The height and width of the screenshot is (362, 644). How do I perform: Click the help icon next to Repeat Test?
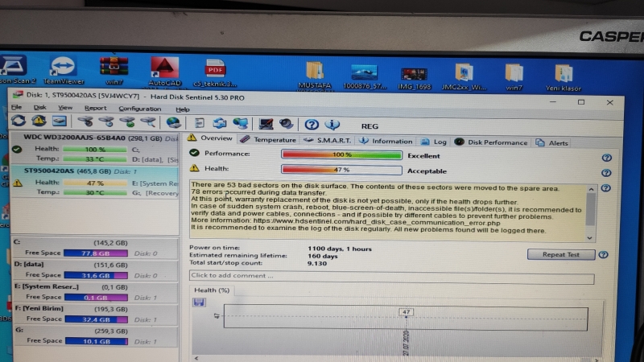tap(603, 255)
